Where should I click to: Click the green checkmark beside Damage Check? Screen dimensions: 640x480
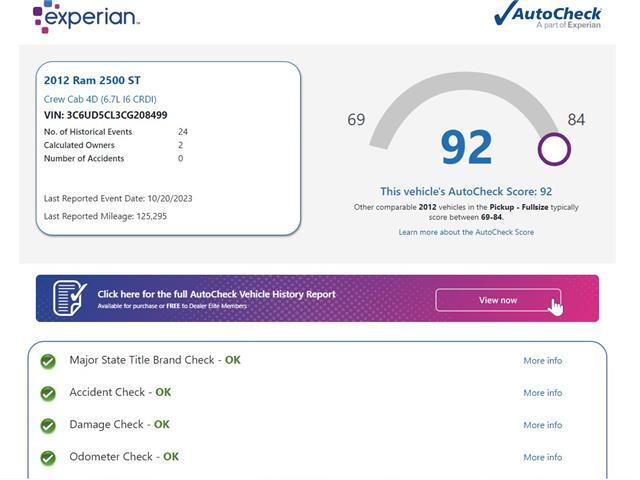(48, 426)
